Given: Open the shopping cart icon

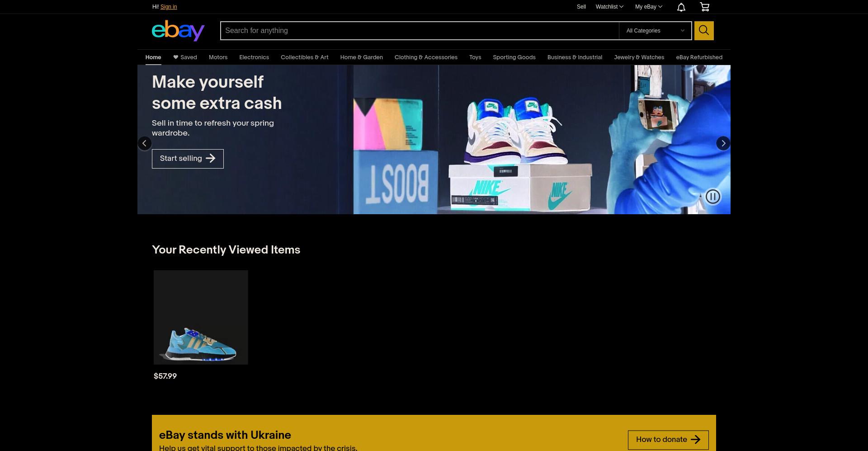Looking at the screenshot, I should [704, 7].
